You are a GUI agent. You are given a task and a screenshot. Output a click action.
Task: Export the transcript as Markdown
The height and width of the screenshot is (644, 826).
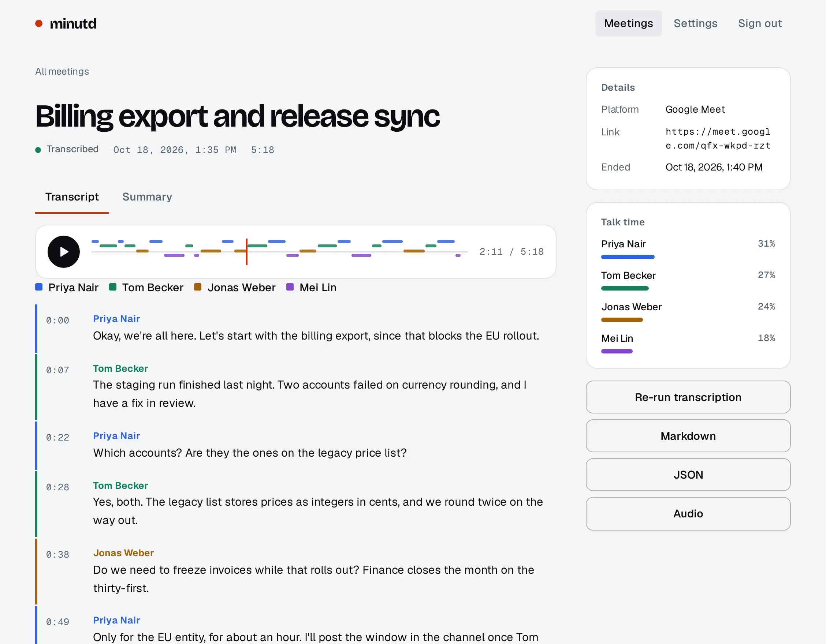[688, 436]
